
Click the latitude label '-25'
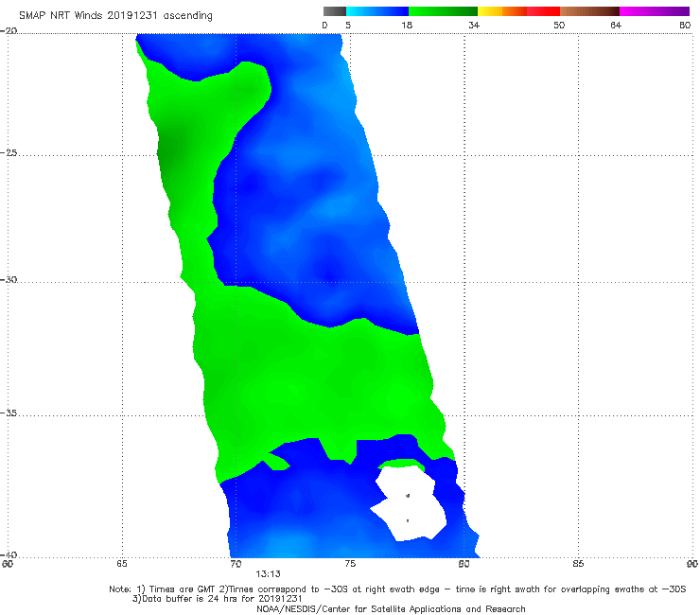(x=9, y=153)
